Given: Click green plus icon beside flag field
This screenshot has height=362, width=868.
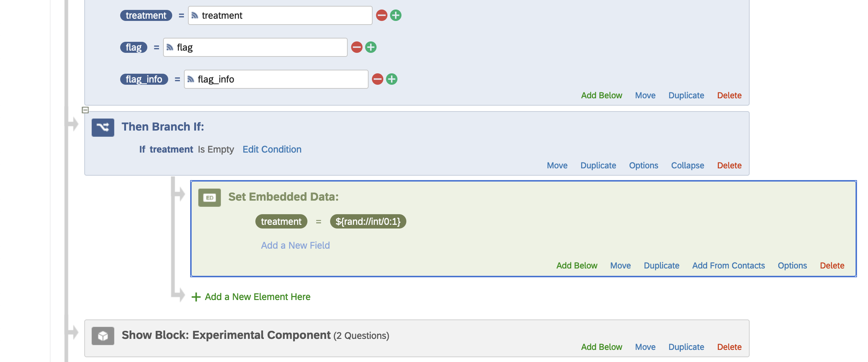Looking at the screenshot, I should pyautogui.click(x=371, y=47).
